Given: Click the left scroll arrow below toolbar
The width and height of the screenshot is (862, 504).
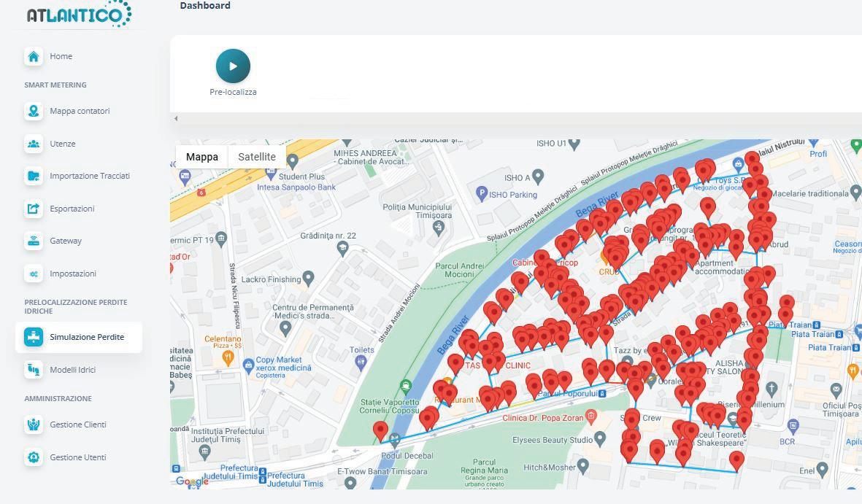Looking at the screenshot, I should (176, 119).
